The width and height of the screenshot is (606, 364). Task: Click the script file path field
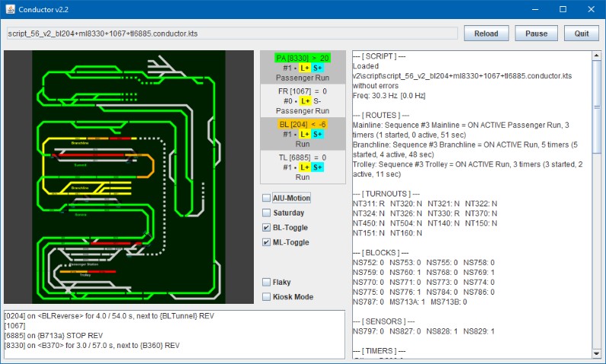[232, 34]
